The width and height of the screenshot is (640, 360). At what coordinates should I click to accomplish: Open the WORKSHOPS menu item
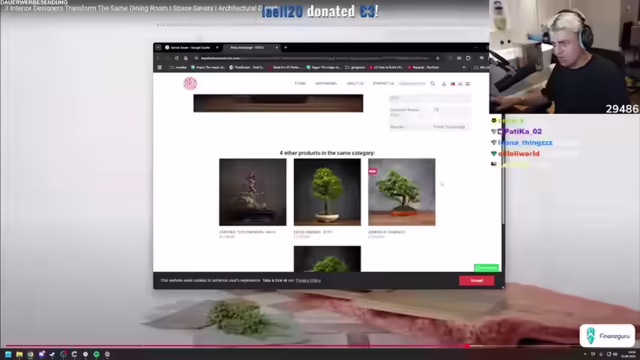pyautogui.click(x=326, y=84)
